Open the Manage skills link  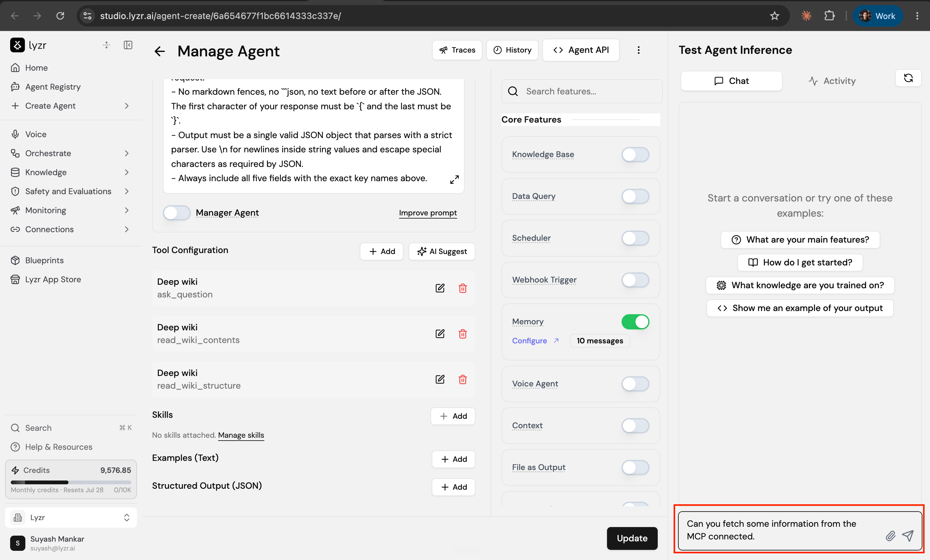[x=241, y=435]
